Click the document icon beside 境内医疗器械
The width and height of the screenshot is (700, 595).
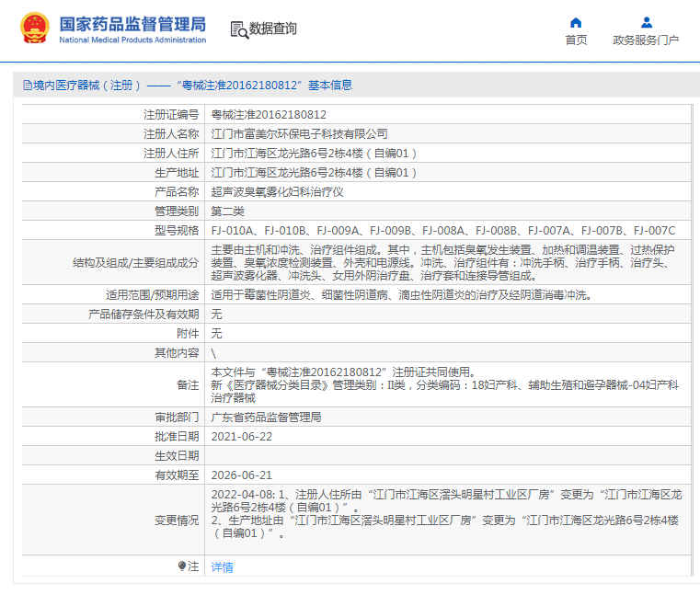[x=28, y=85]
